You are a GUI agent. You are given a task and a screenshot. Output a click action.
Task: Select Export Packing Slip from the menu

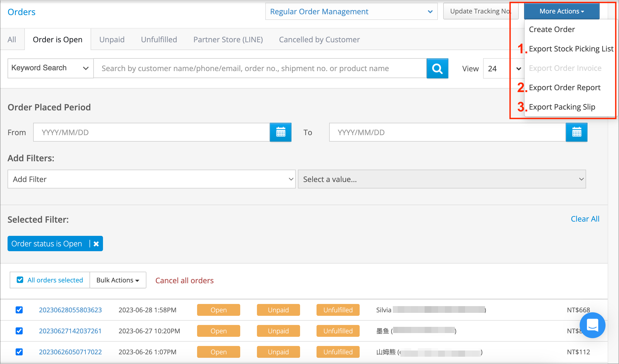point(562,107)
